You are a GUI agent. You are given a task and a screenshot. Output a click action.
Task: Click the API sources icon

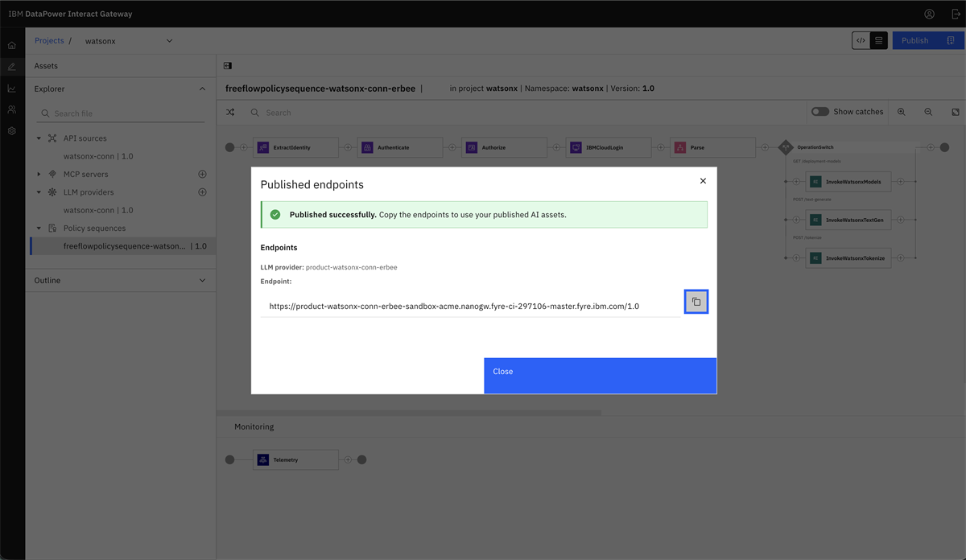pos(52,138)
